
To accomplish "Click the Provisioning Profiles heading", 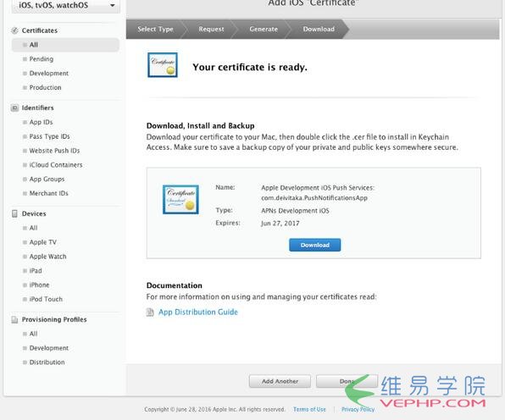I will [54, 319].
